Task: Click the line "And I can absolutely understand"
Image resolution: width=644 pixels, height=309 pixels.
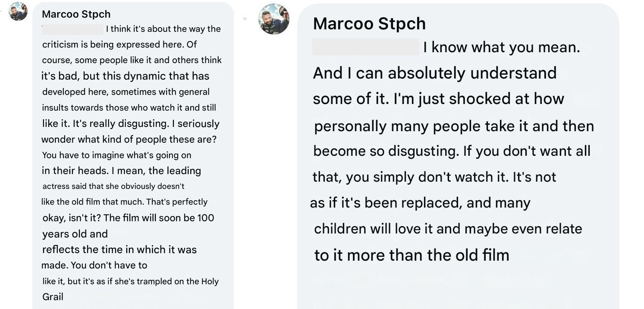Action: click(x=435, y=73)
